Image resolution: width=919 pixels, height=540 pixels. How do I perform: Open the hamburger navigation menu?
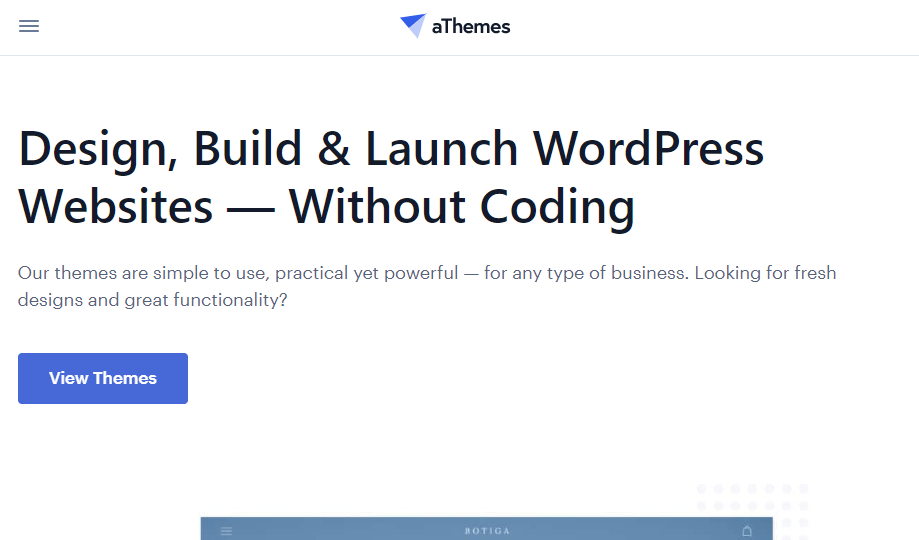pos(29,26)
